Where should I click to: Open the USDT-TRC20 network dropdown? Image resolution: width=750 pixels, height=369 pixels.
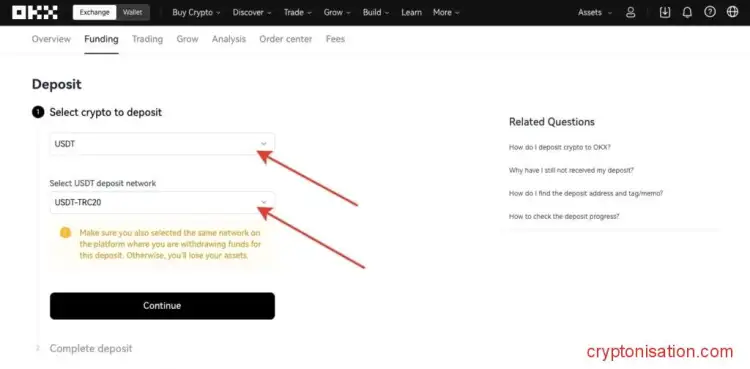[x=162, y=202]
